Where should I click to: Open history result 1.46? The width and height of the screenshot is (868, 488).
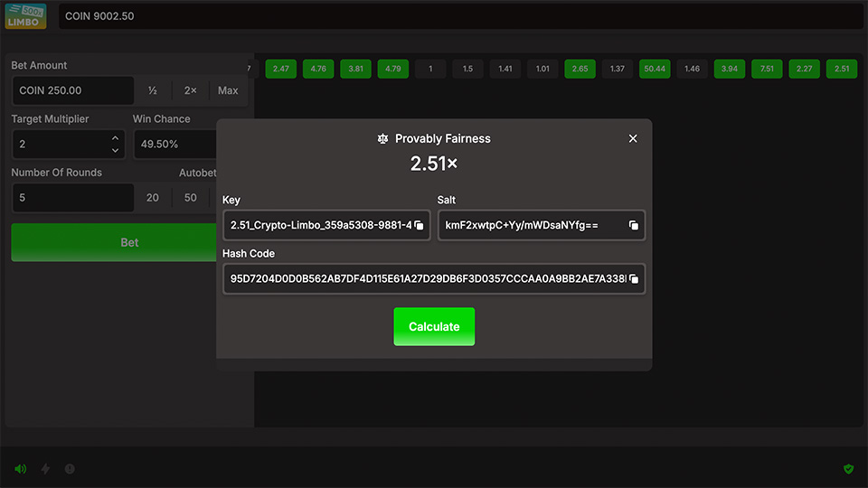coord(692,69)
